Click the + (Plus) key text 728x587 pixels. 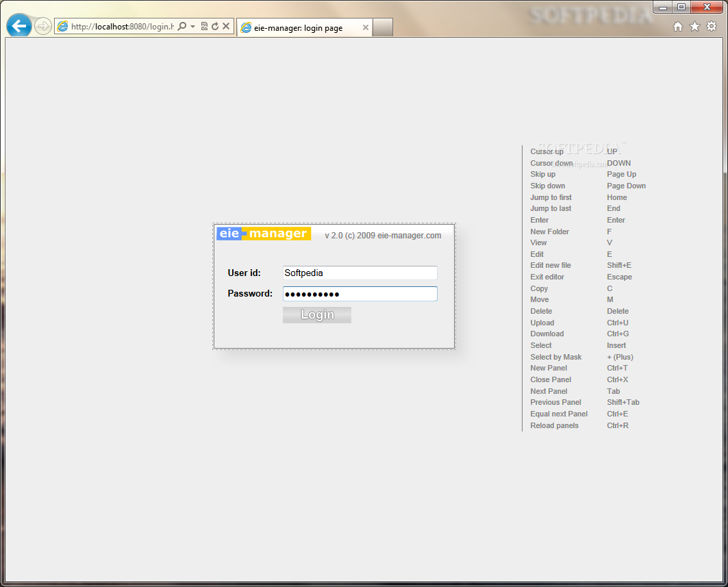(x=620, y=357)
